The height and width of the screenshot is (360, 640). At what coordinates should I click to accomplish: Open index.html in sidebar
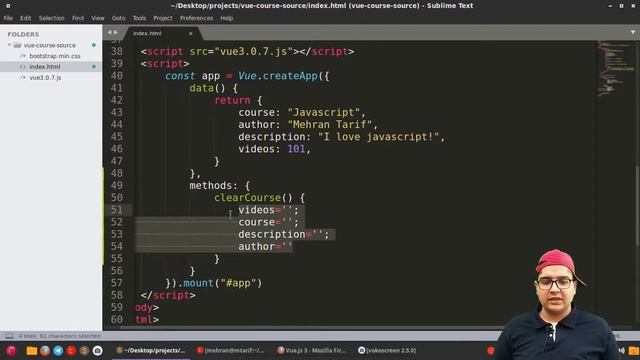pyautogui.click(x=44, y=67)
